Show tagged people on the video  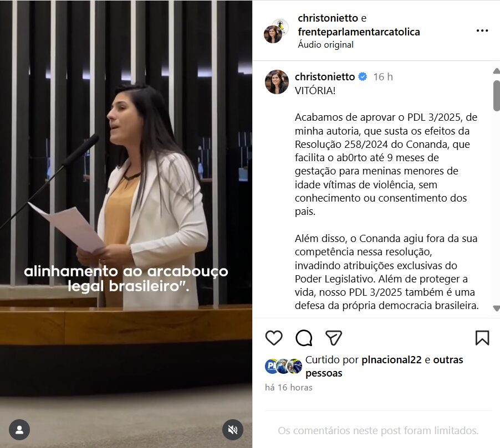pyautogui.click(x=19, y=430)
